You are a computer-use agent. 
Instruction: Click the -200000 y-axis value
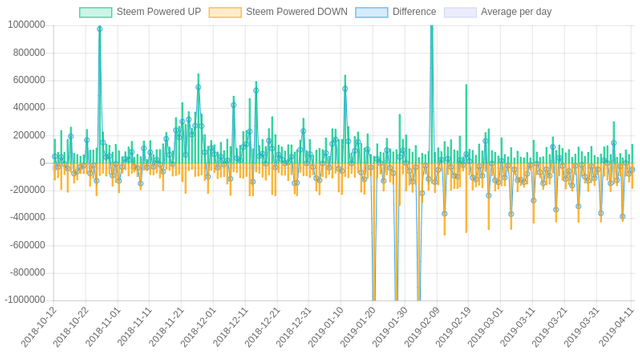(27, 190)
